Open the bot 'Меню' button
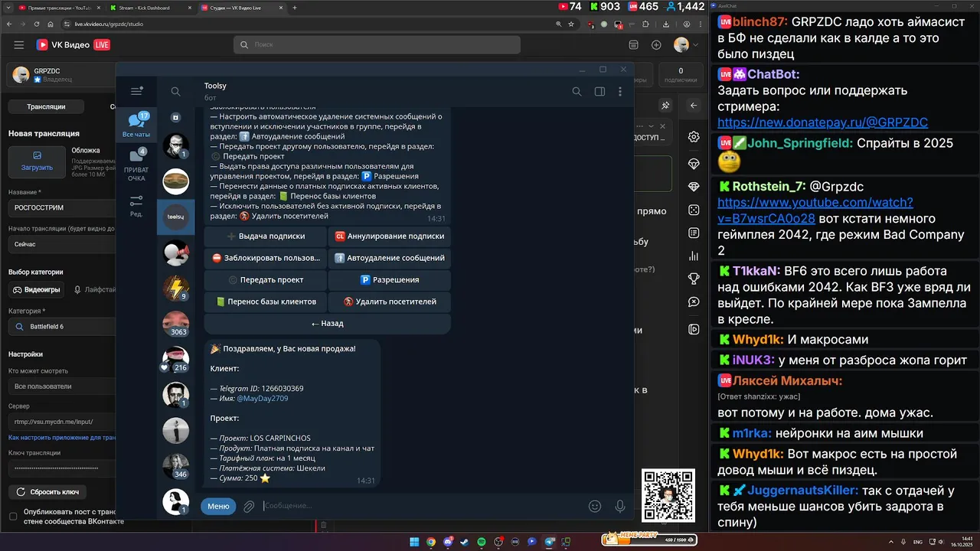The height and width of the screenshot is (551, 980). 218,506
